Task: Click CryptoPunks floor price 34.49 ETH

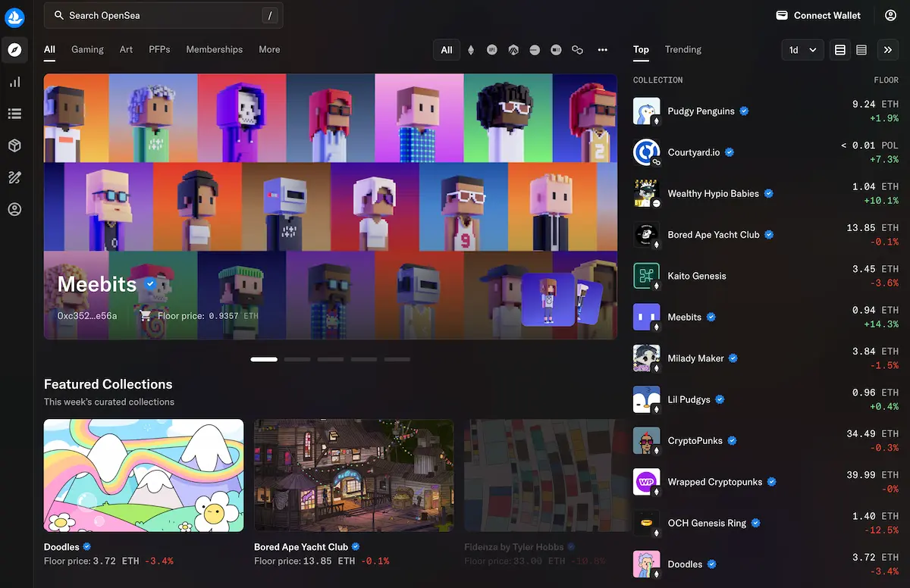Action: 872,434
